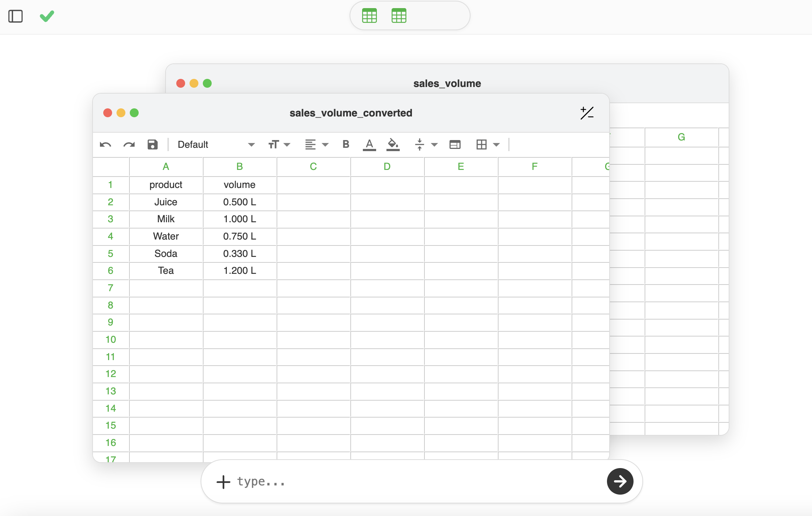
Task: Bring the sales_volume window to front via title
Action: point(447,83)
